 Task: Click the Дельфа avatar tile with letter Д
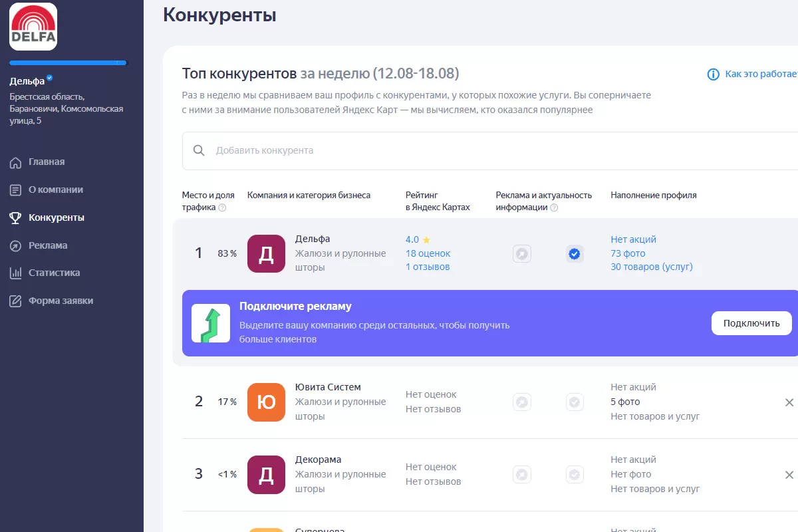266,253
